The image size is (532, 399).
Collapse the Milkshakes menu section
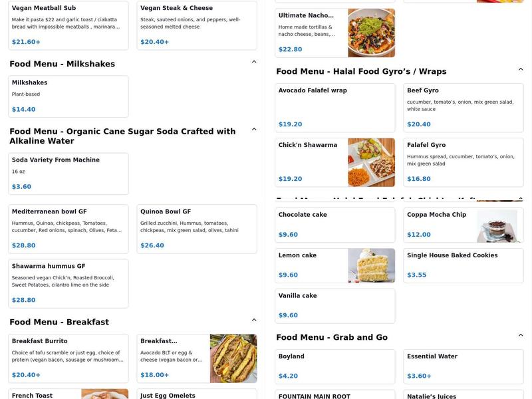pos(255,60)
